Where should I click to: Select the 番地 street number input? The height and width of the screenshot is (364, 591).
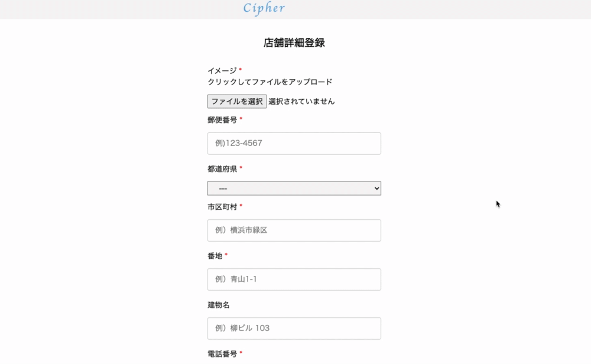[294, 279]
